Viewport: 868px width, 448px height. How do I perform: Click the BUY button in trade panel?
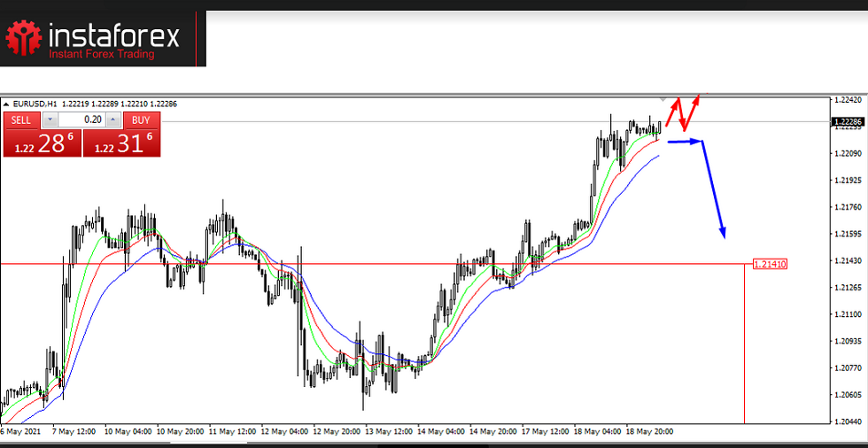coord(141,120)
